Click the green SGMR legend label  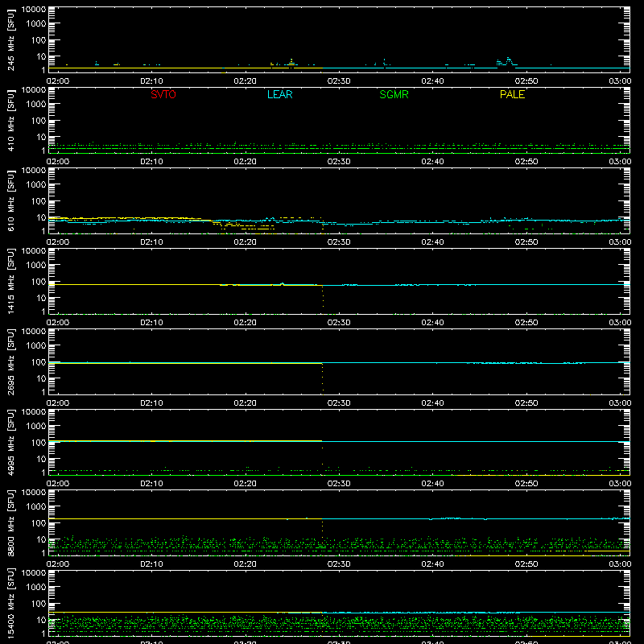point(394,94)
